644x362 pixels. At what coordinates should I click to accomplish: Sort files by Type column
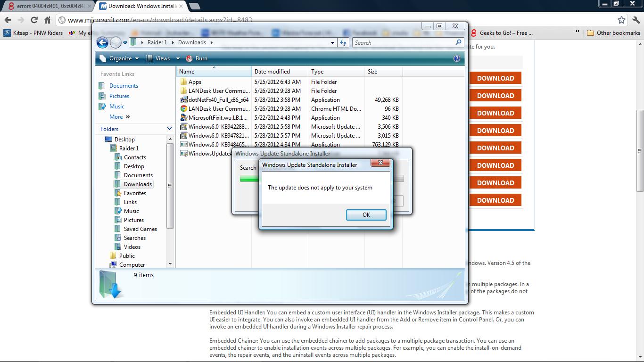click(337, 72)
